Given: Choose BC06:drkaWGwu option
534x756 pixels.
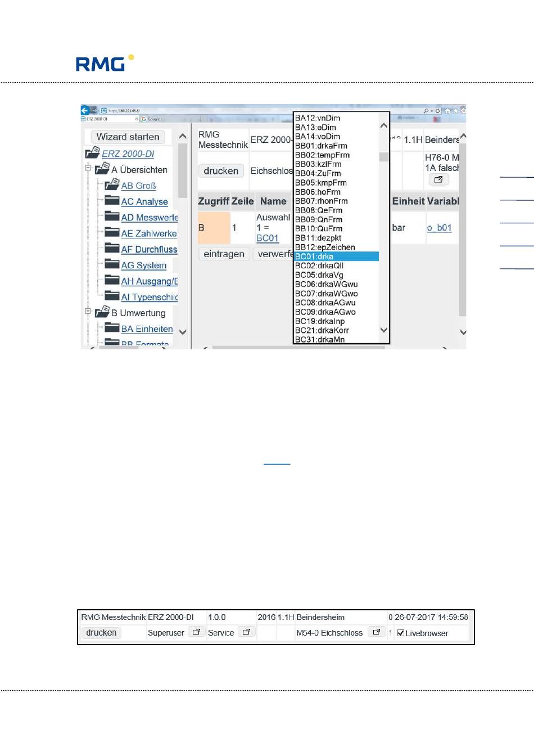Looking at the screenshot, I should (x=337, y=284).
